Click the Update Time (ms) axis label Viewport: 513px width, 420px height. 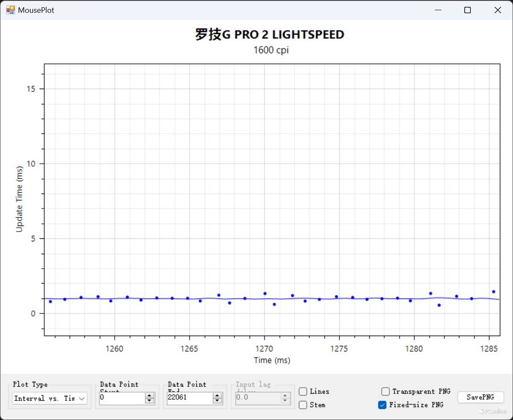click(x=19, y=199)
